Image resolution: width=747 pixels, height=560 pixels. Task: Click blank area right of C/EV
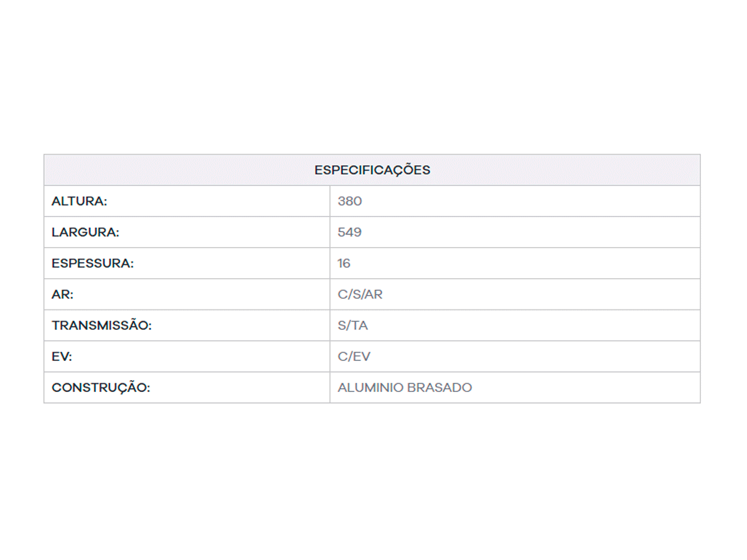tap(529, 357)
